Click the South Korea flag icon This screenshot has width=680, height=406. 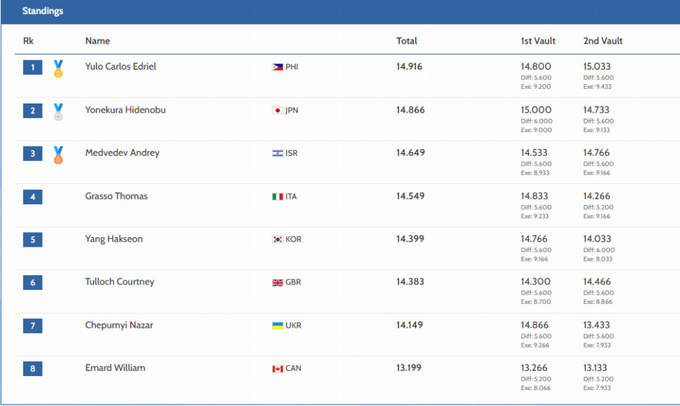pos(277,240)
